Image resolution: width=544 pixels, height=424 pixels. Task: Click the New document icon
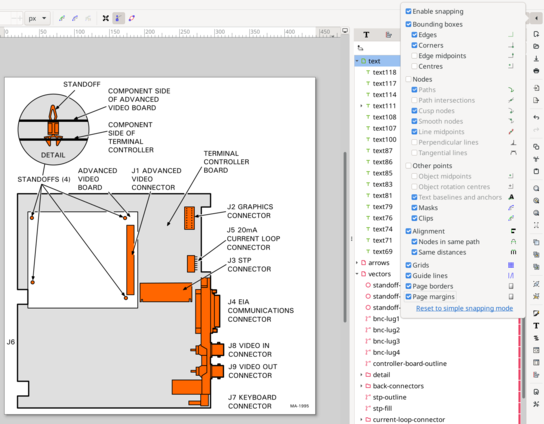pyautogui.click(x=536, y=34)
